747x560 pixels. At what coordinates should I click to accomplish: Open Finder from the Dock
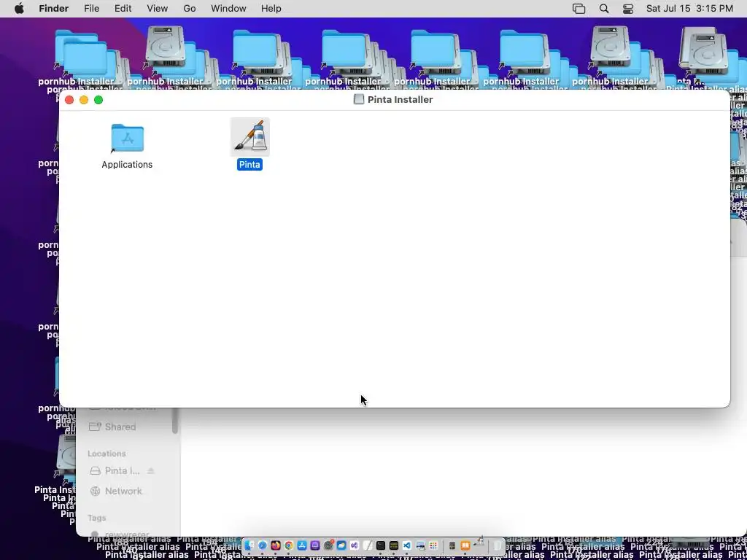click(x=249, y=545)
